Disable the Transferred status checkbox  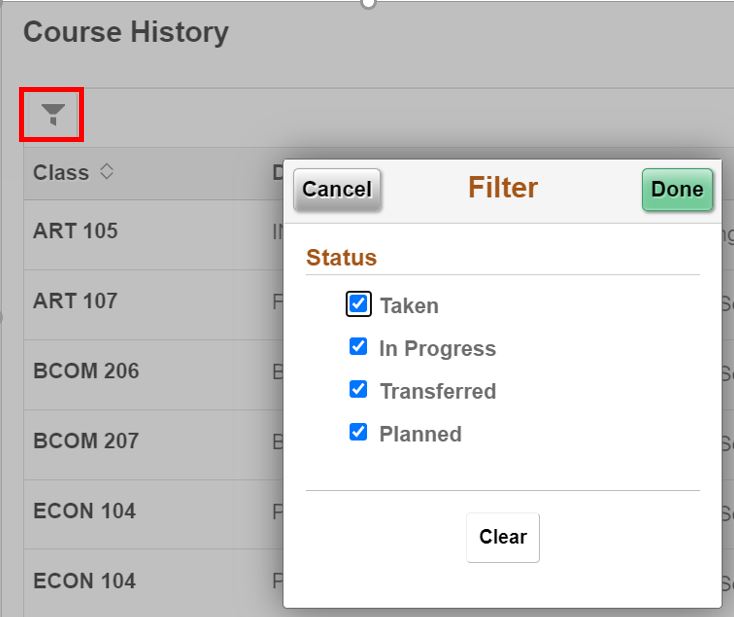tap(358, 390)
